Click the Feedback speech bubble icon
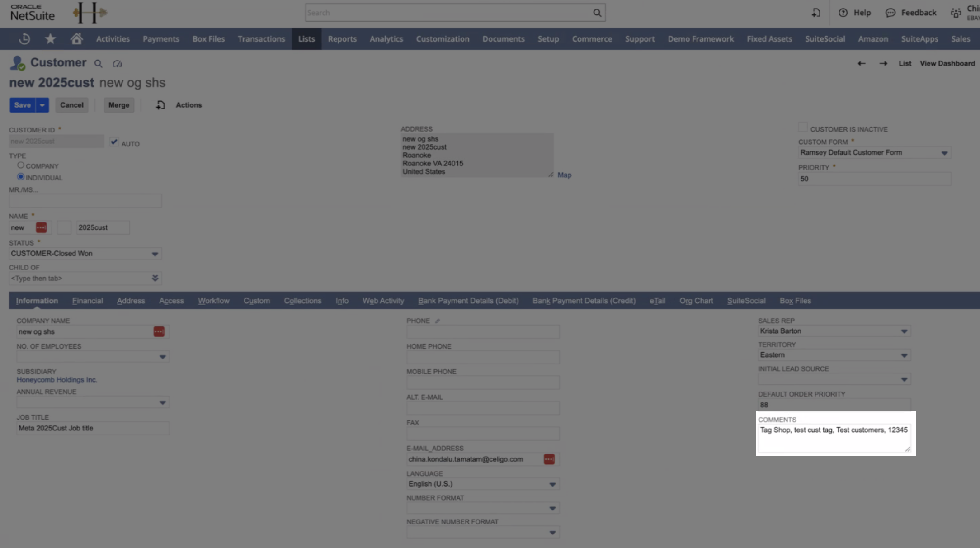 (x=890, y=13)
